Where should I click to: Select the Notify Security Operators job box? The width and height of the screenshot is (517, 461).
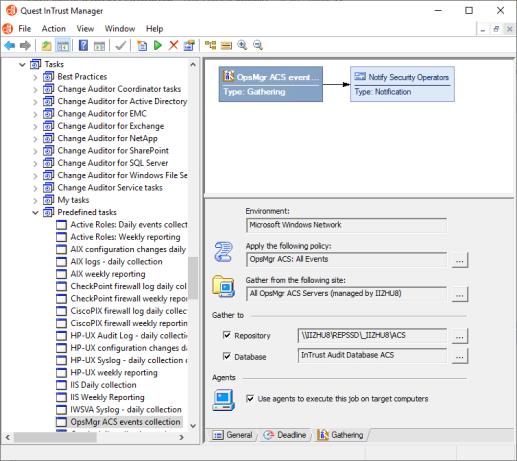[402, 84]
